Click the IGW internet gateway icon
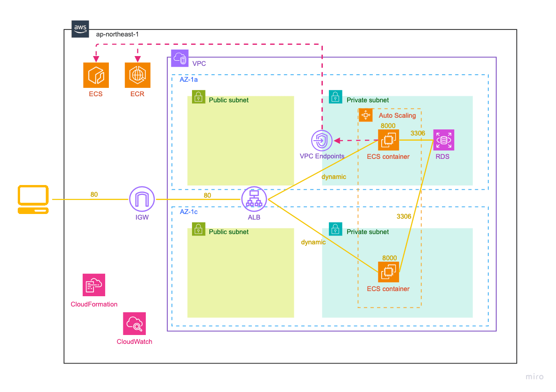Screen dimensions: 556x392 [142, 199]
